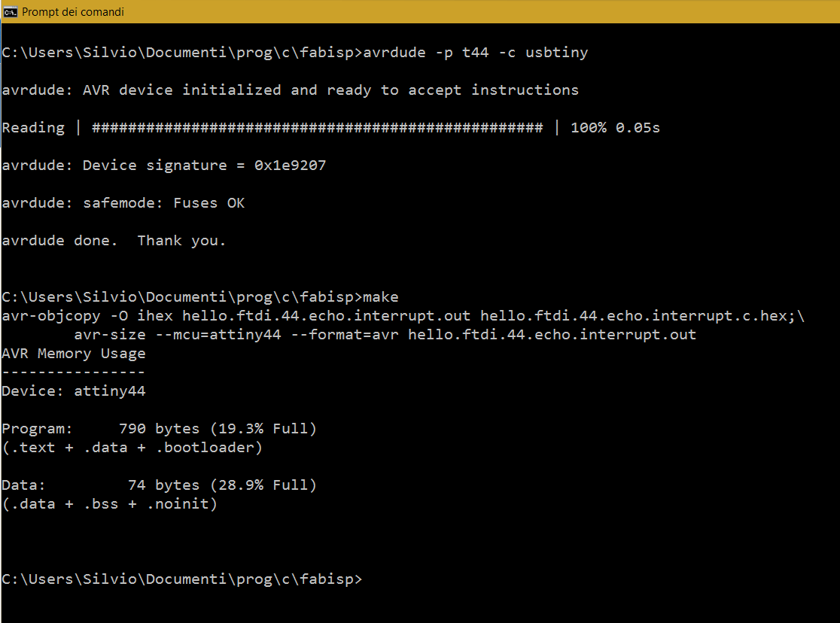Click the "make" command text
This screenshot has width=840, height=623.
pos(381,296)
